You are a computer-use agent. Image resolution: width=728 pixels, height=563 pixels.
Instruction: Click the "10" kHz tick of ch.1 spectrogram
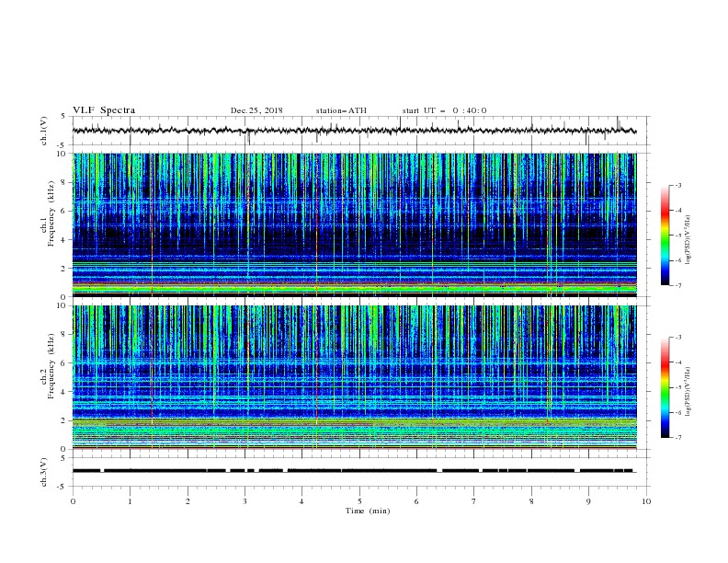tap(62, 154)
